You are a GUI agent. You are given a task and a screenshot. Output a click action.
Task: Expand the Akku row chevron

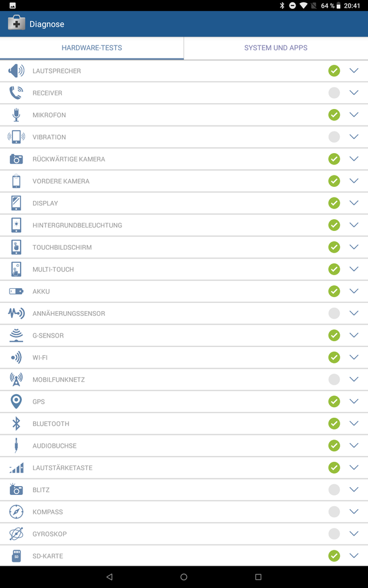point(354,291)
